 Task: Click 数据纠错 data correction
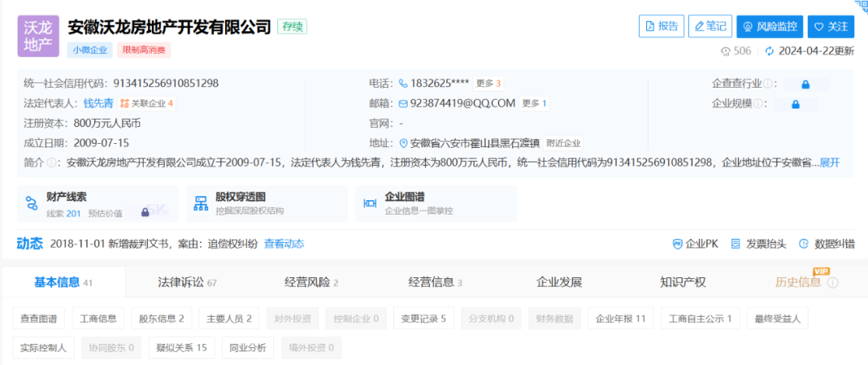coord(827,244)
